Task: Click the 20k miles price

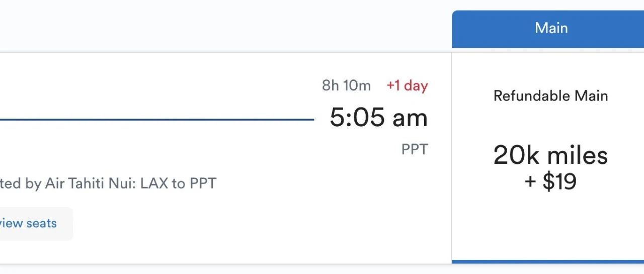Action: (x=550, y=155)
